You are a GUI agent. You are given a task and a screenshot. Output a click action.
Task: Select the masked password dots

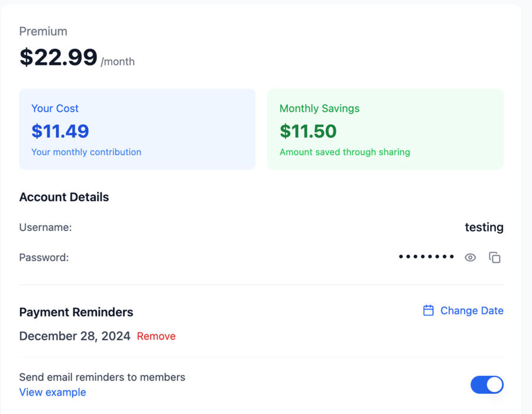point(426,257)
